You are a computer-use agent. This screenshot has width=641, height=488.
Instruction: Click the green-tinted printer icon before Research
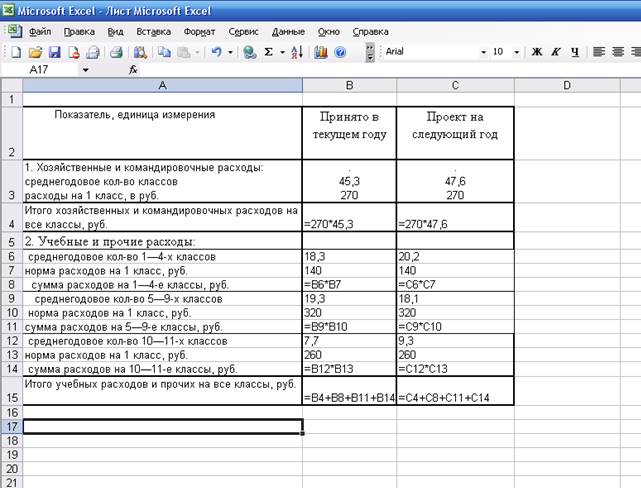point(117,52)
